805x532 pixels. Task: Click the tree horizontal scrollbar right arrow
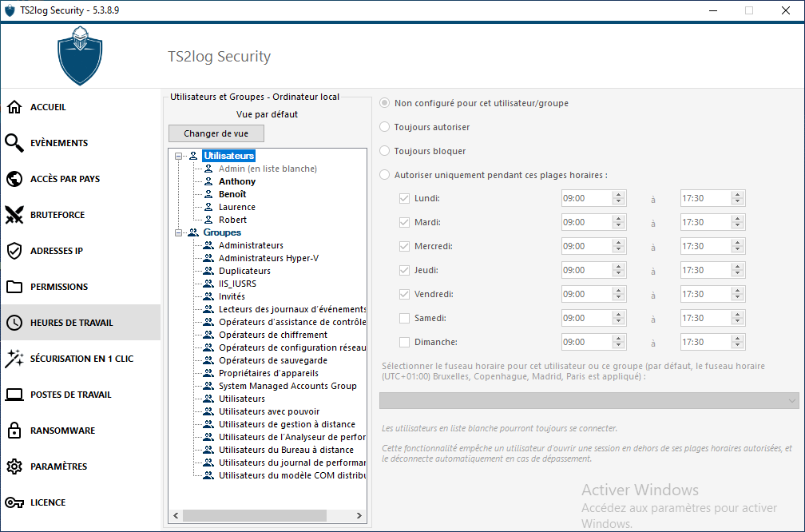pyautogui.click(x=359, y=515)
